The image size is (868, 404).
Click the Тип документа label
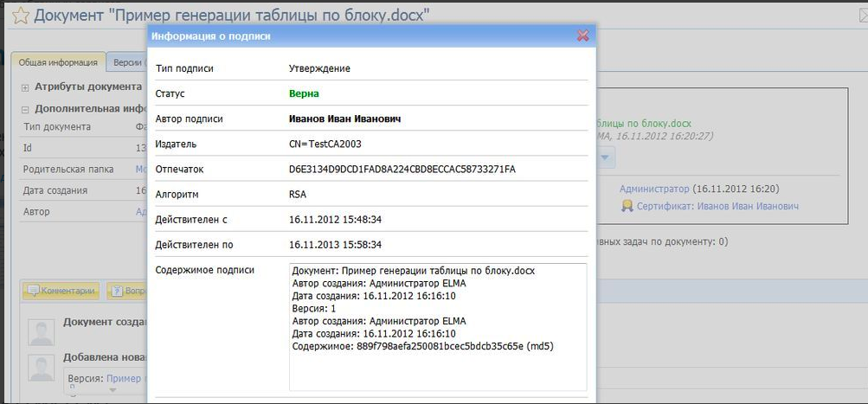coord(57,126)
